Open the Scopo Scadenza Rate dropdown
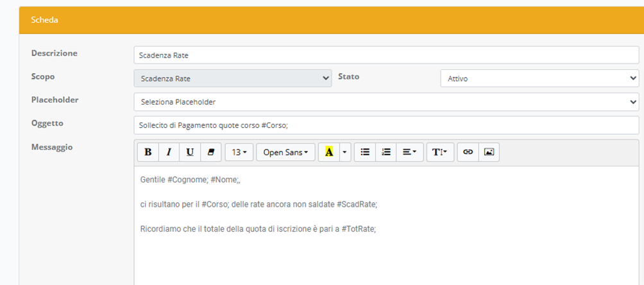 point(232,78)
